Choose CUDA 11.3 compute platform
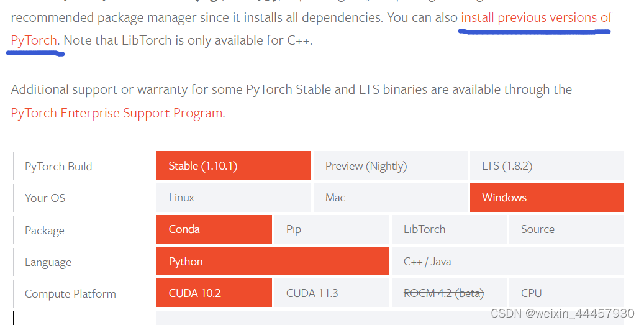644x325 pixels. point(332,293)
